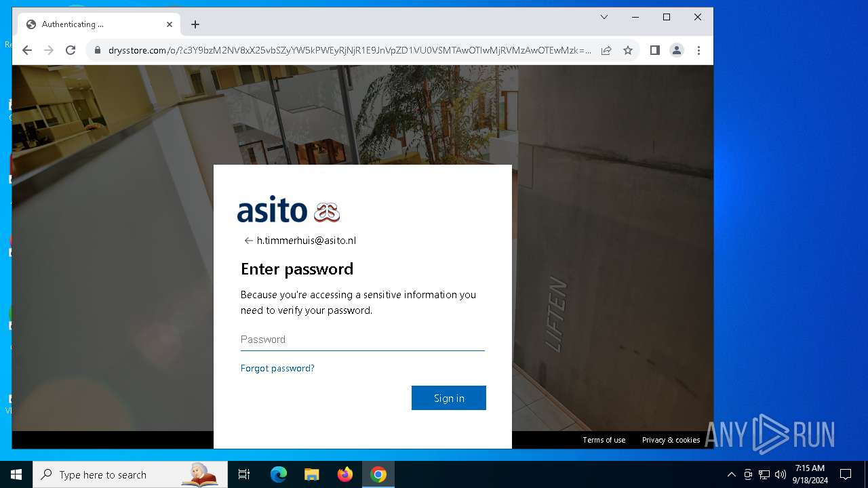Click h.timmerhuis@asito.nl account text
Viewport: 868px width, 488px height.
coord(307,241)
